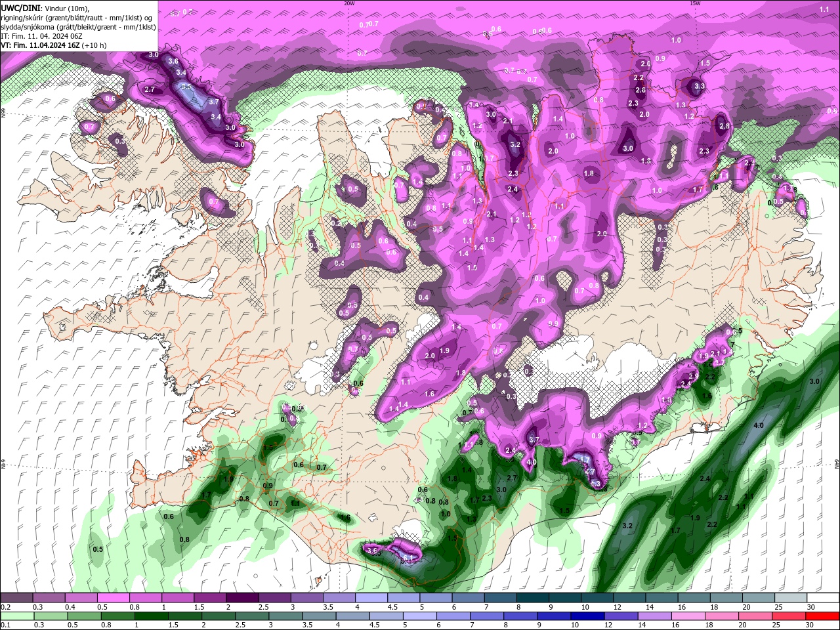Click the '2.8' snowfall value on the map

pos(724,126)
